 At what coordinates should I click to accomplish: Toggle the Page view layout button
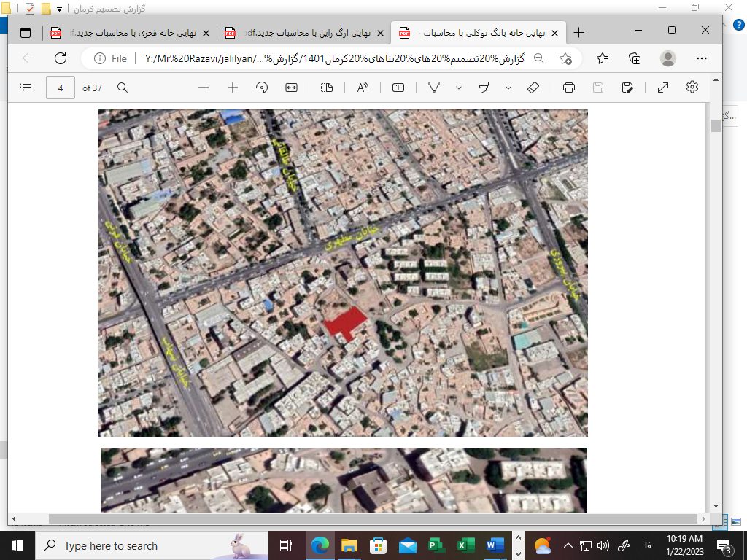click(x=326, y=87)
